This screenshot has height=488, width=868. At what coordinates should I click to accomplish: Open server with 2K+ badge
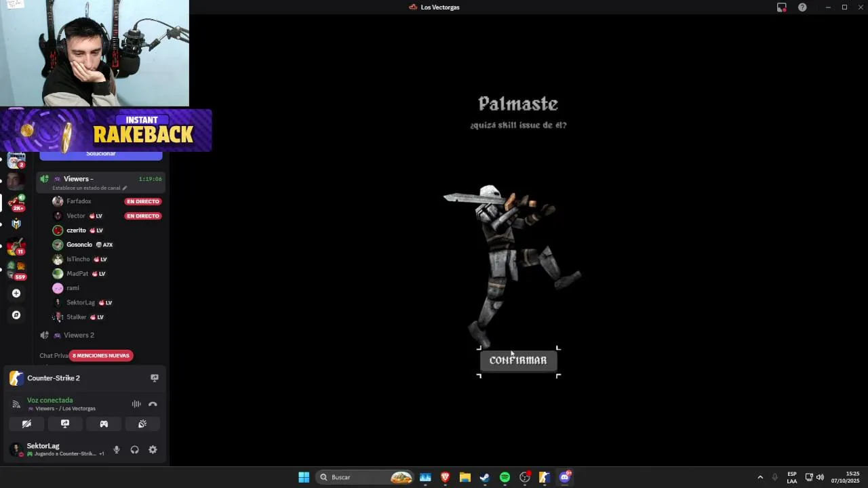click(16, 202)
